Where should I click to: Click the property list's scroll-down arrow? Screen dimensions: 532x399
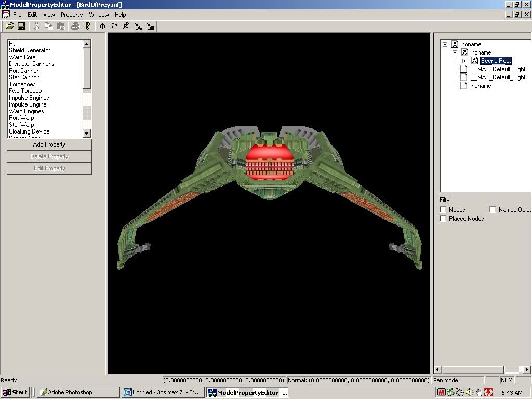pyautogui.click(x=87, y=134)
